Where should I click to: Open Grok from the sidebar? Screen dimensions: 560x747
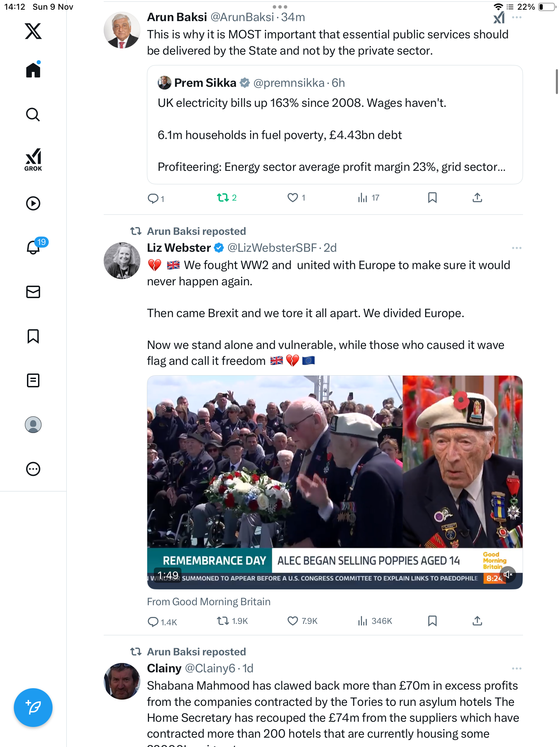[33, 159]
